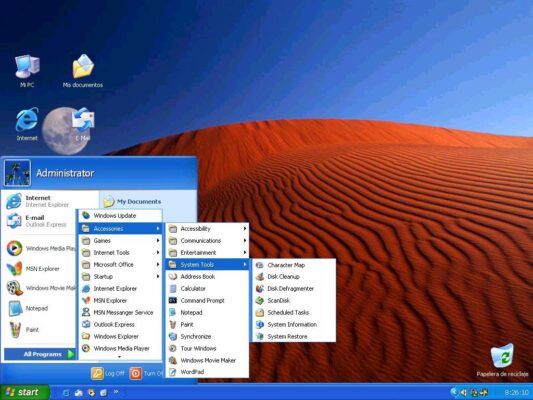Click the volume tray icon
The height and width of the screenshot is (400, 533).
click(463, 393)
